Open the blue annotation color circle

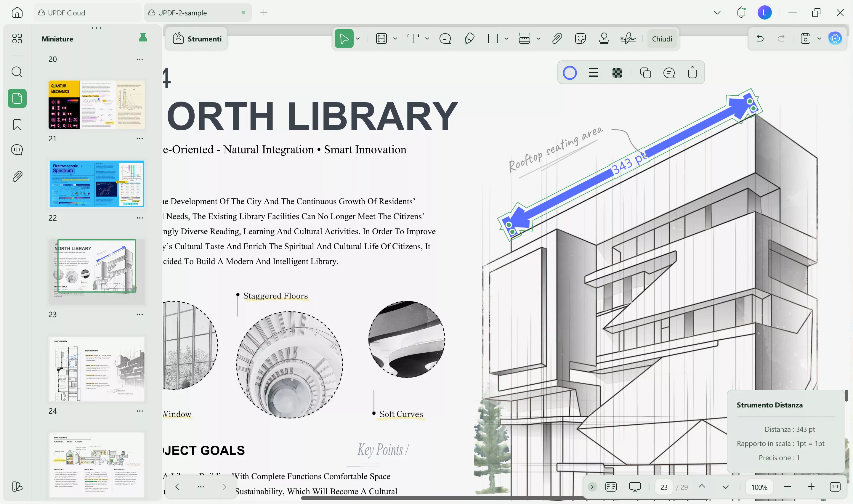click(x=570, y=73)
